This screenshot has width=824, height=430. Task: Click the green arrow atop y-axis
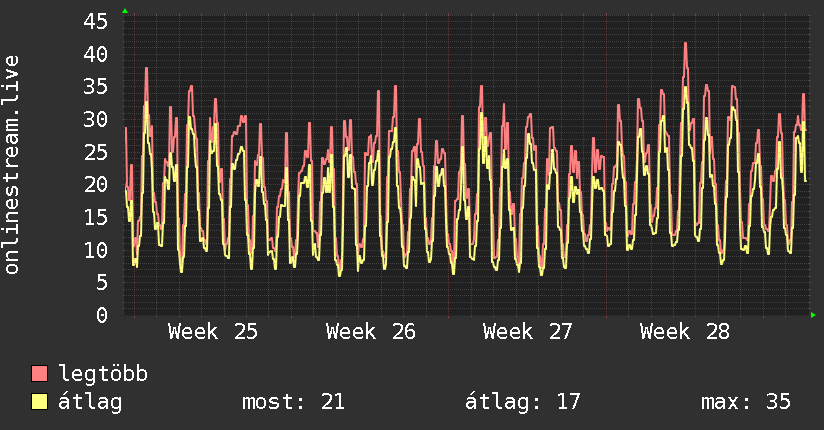(x=125, y=11)
